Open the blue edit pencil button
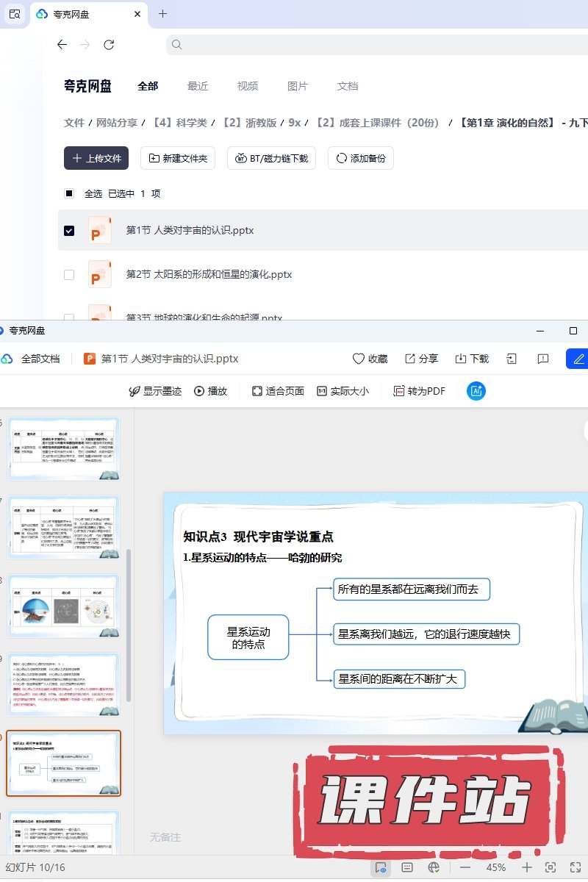 click(578, 359)
